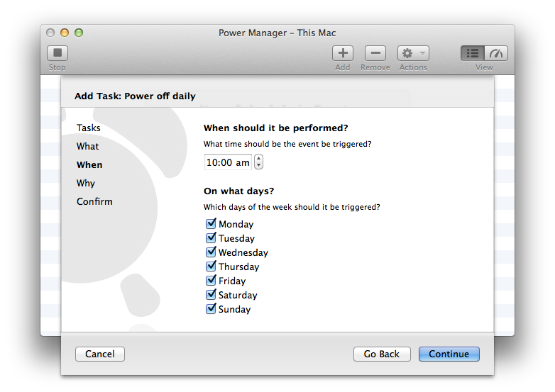Switch to gauge view icon
Image resolution: width=555 pixels, height=392 pixels.
tap(496, 53)
